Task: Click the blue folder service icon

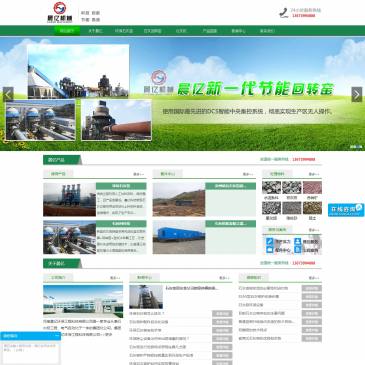Action: [270, 250]
